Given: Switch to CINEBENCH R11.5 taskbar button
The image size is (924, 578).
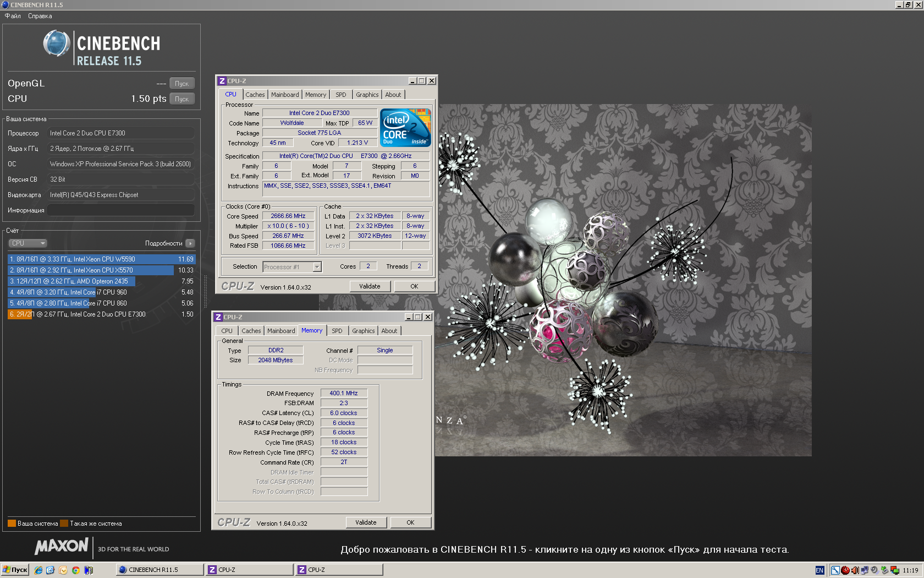Looking at the screenshot, I should coord(159,570).
